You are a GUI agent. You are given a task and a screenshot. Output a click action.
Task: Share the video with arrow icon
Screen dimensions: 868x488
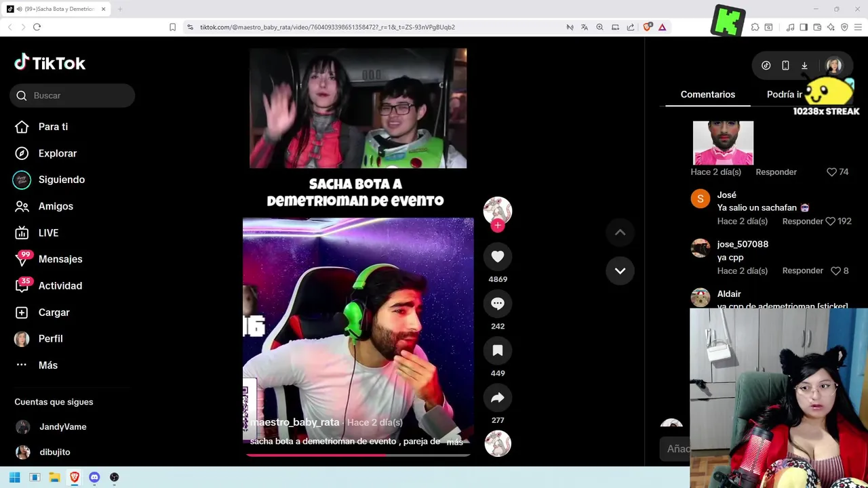coord(498,398)
